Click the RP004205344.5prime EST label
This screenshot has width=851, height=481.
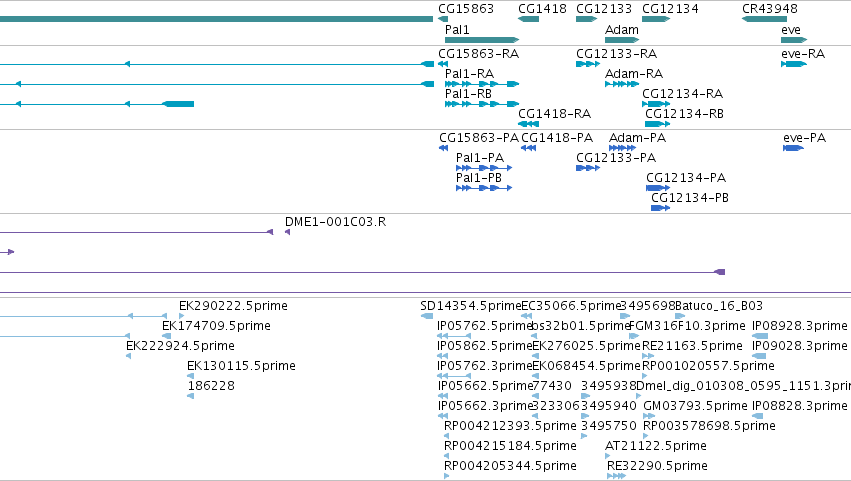point(510,466)
